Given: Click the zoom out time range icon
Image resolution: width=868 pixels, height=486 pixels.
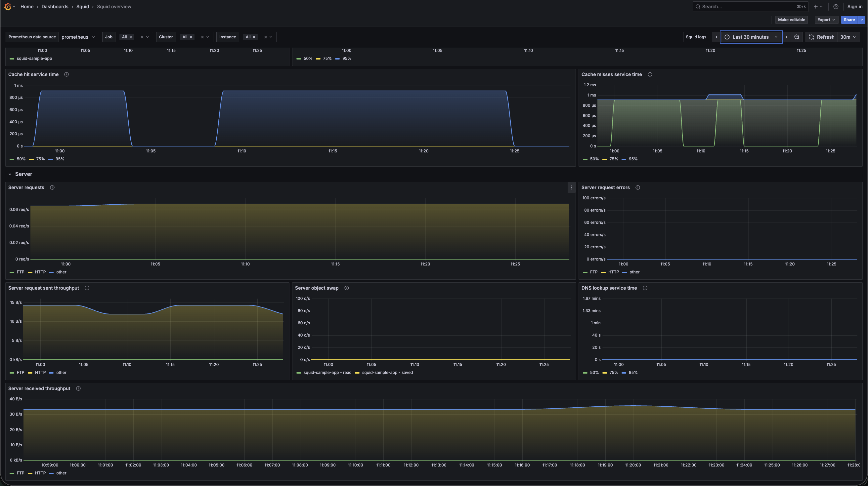Looking at the screenshot, I should click(797, 37).
